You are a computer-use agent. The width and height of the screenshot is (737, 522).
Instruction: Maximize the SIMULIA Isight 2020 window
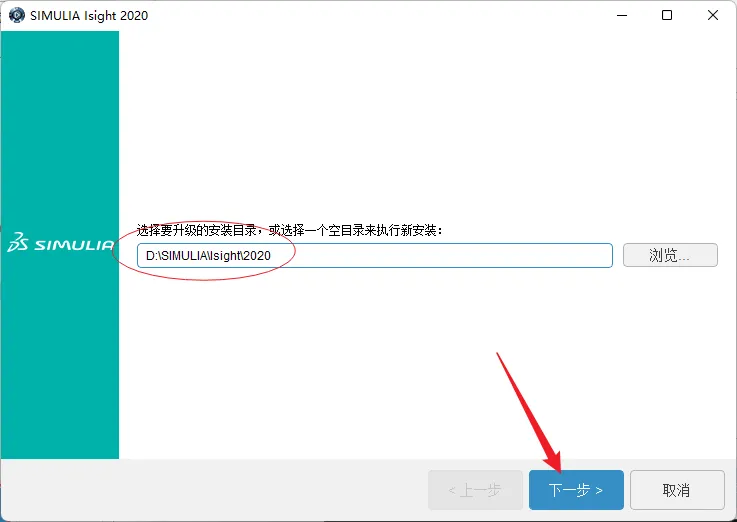point(666,15)
